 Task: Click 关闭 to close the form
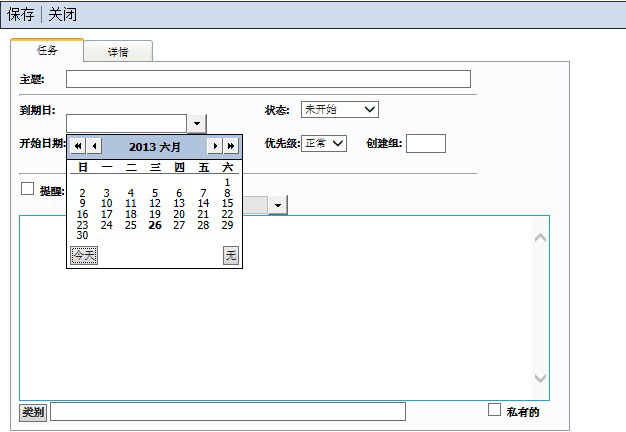tap(62, 15)
